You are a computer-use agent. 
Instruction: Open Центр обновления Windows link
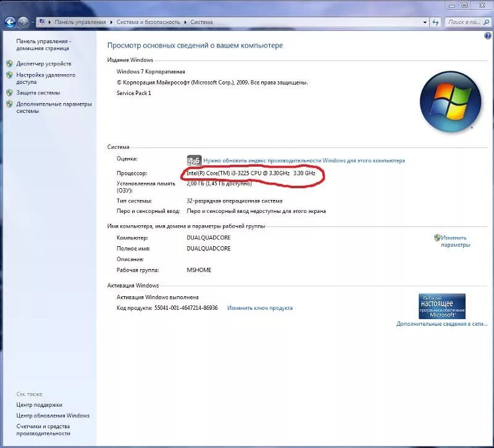click(53, 415)
